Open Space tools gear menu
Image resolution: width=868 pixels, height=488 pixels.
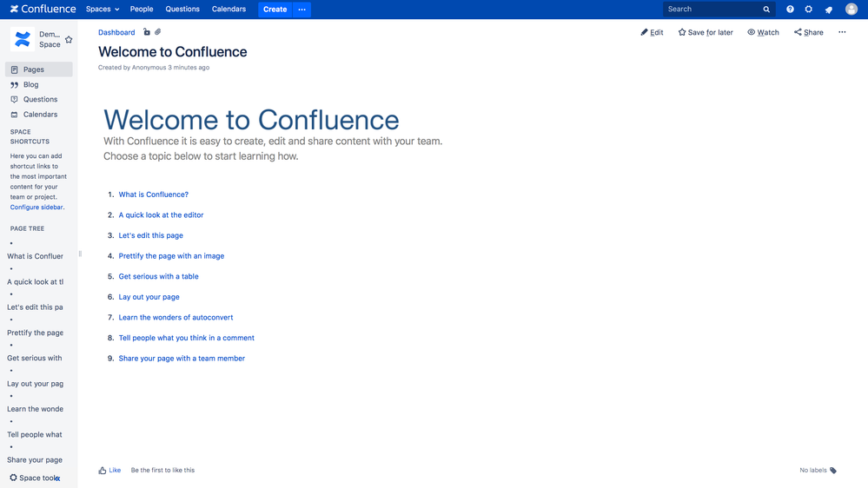[x=31, y=478]
